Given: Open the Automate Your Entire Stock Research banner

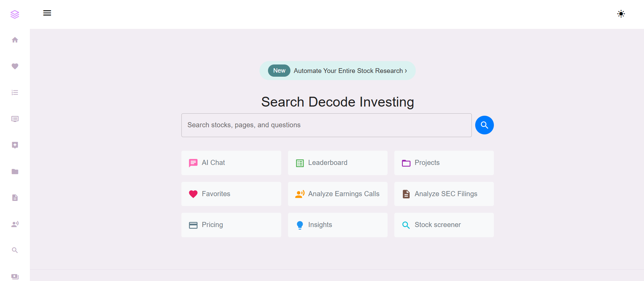Looking at the screenshot, I should tap(338, 71).
